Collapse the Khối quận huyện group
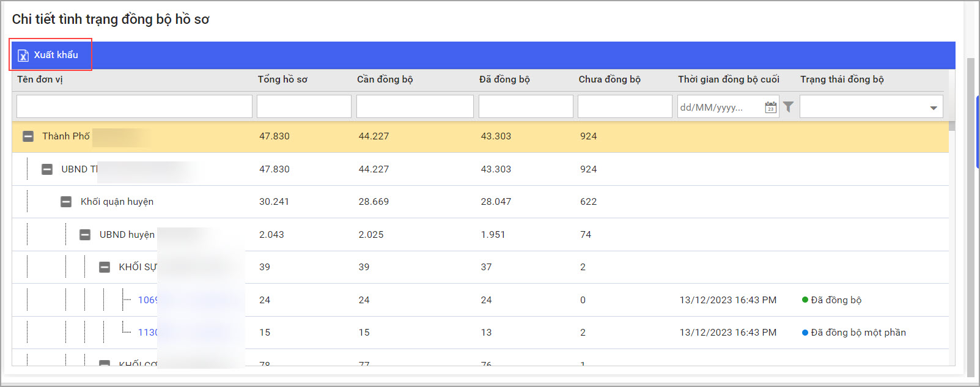The image size is (980, 387). 66,202
